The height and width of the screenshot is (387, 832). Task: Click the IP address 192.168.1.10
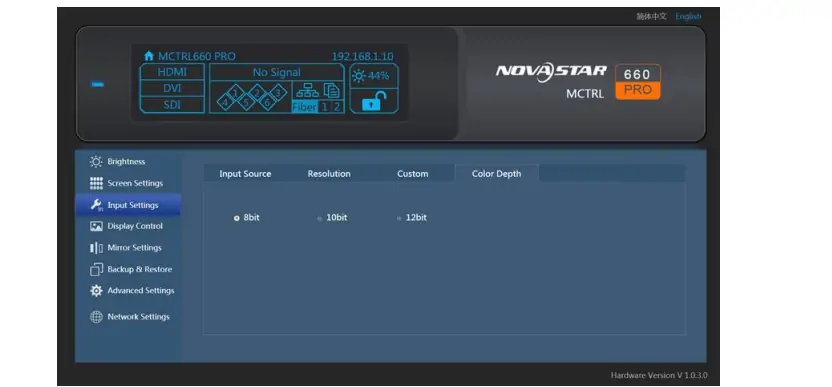pos(362,56)
